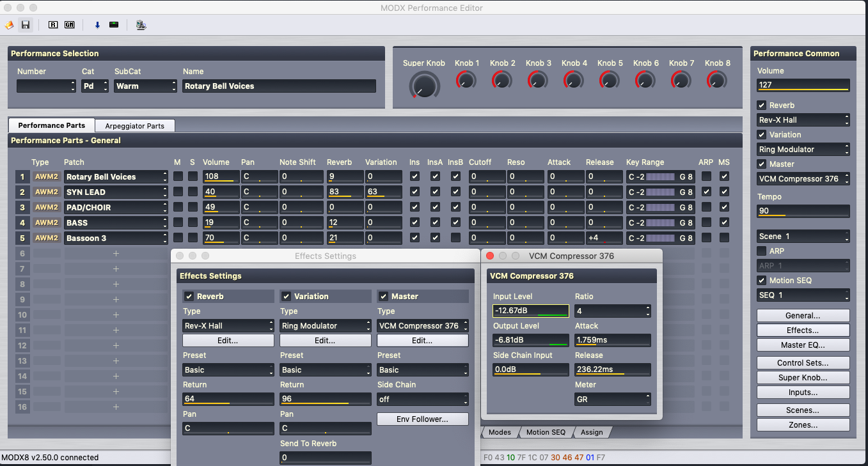Click the Super Knob dial
This screenshot has height=466, width=868.
(424, 85)
